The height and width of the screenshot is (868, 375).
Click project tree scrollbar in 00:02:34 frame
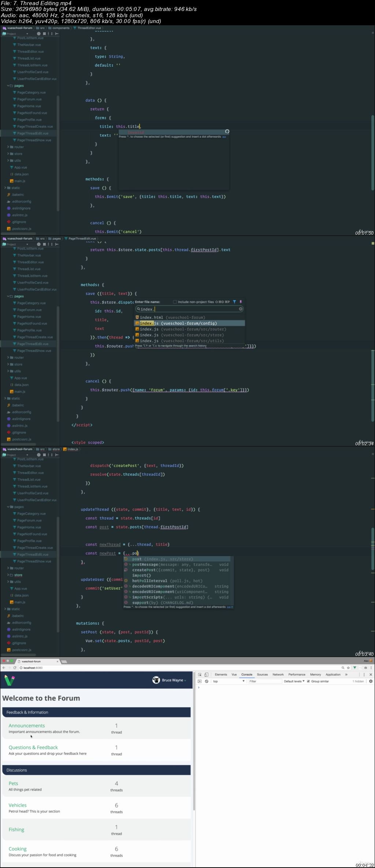pyautogui.click(x=58, y=364)
